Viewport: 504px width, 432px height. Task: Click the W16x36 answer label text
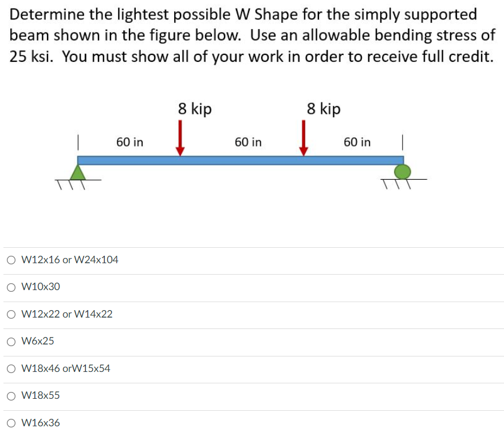(x=41, y=423)
